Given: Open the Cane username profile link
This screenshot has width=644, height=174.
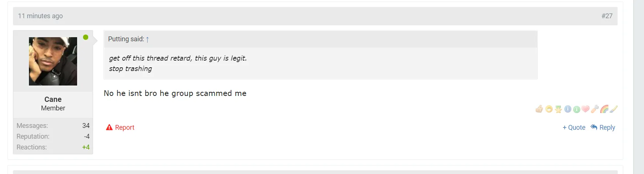Looking at the screenshot, I should [53, 99].
